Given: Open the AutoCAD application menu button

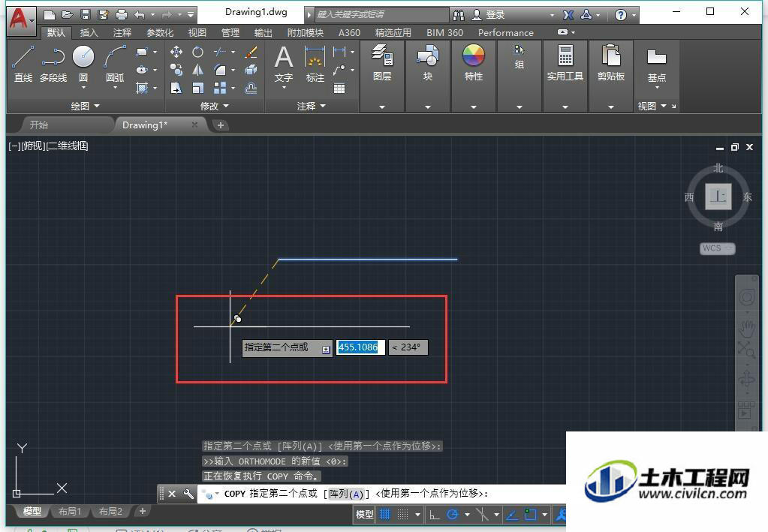Looking at the screenshot, I should tap(21, 20).
